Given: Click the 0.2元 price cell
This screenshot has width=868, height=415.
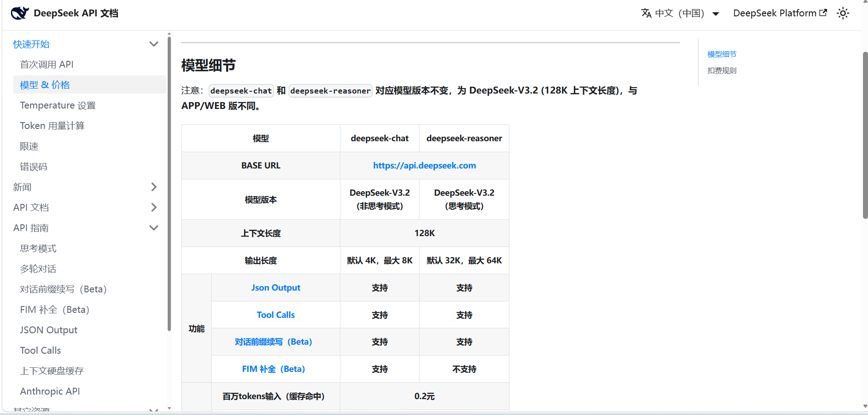Looking at the screenshot, I should click(424, 396).
